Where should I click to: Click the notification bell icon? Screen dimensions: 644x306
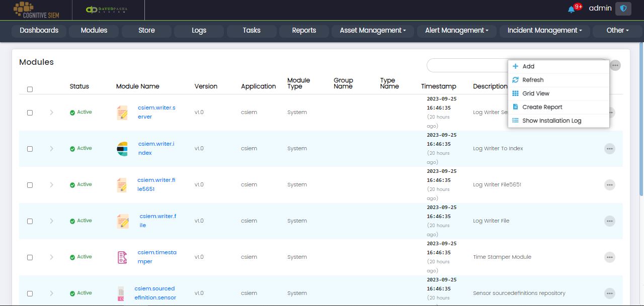pos(571,9)
